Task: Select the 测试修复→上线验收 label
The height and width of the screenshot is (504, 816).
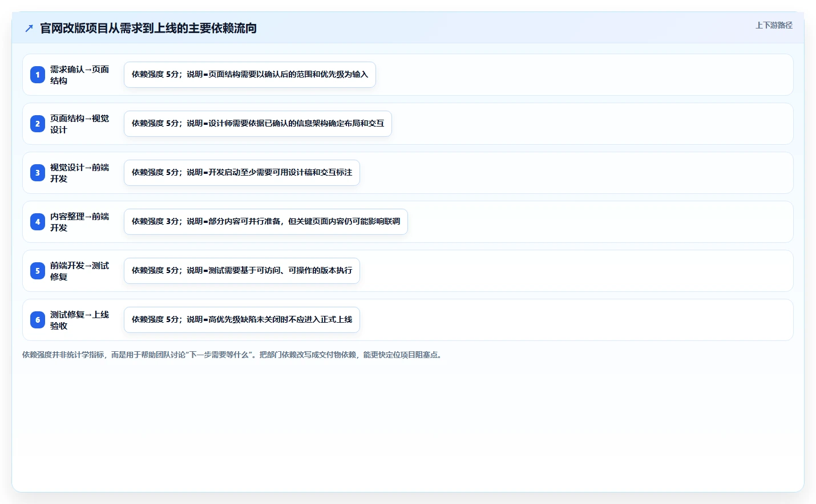Action: tap(79, 320)
